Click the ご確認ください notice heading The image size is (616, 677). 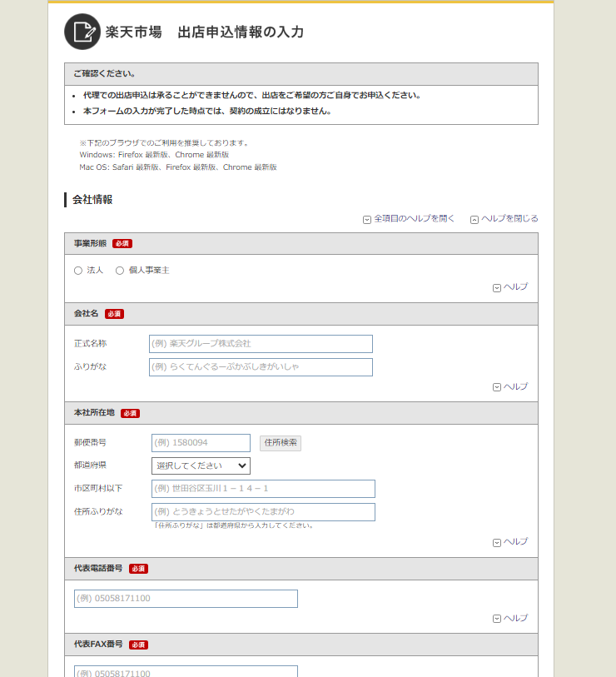click(x=104, y=74)
